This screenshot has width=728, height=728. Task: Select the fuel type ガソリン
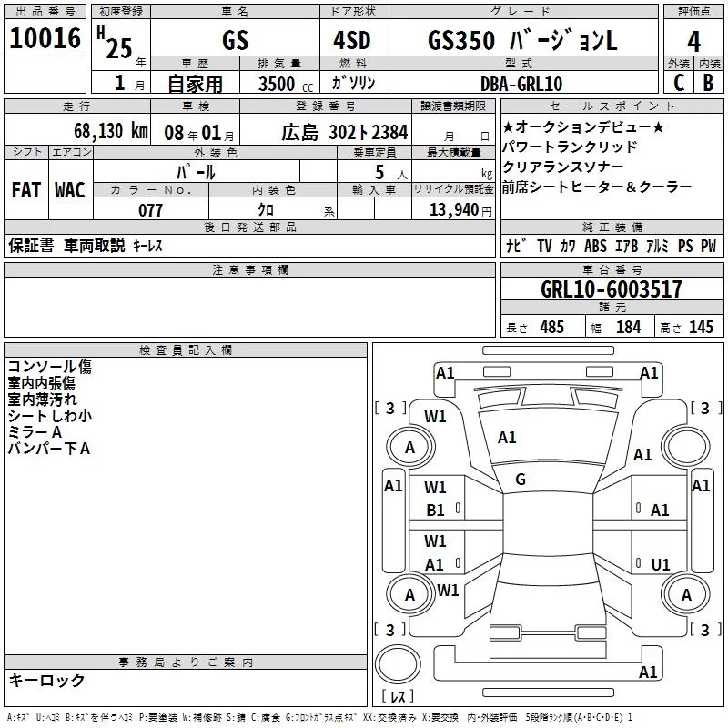pyautogui.click(x=353, y=83)
